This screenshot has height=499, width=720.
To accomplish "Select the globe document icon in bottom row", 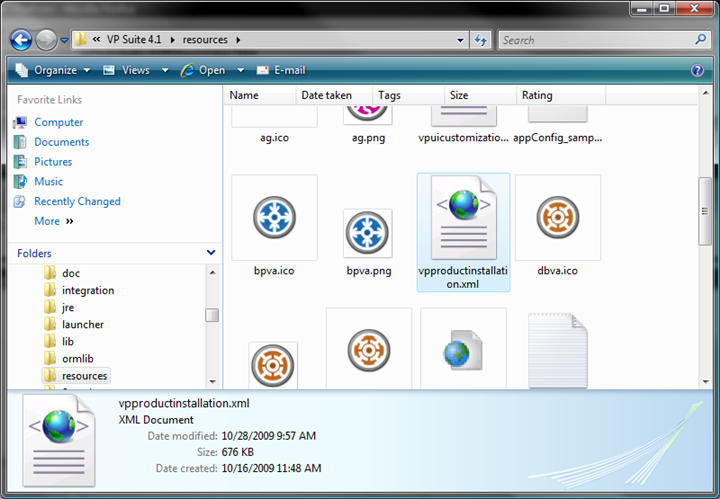I will coord(463,350).
